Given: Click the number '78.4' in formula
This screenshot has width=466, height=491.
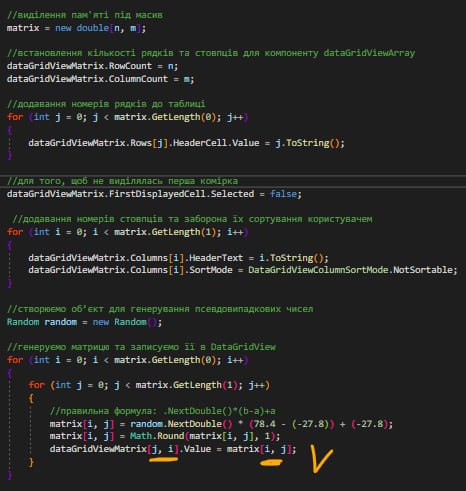Looking at the screenshot, I should point(265,424).
